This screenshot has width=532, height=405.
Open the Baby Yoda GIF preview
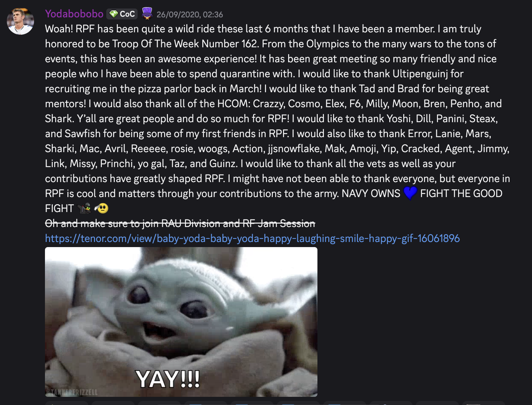click(x=181, y=322)
